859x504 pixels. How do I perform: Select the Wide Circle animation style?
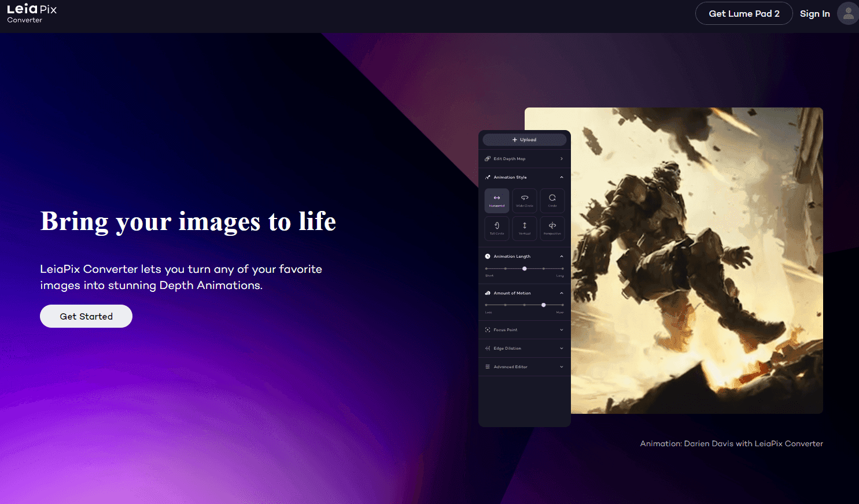tap(525, 201)
